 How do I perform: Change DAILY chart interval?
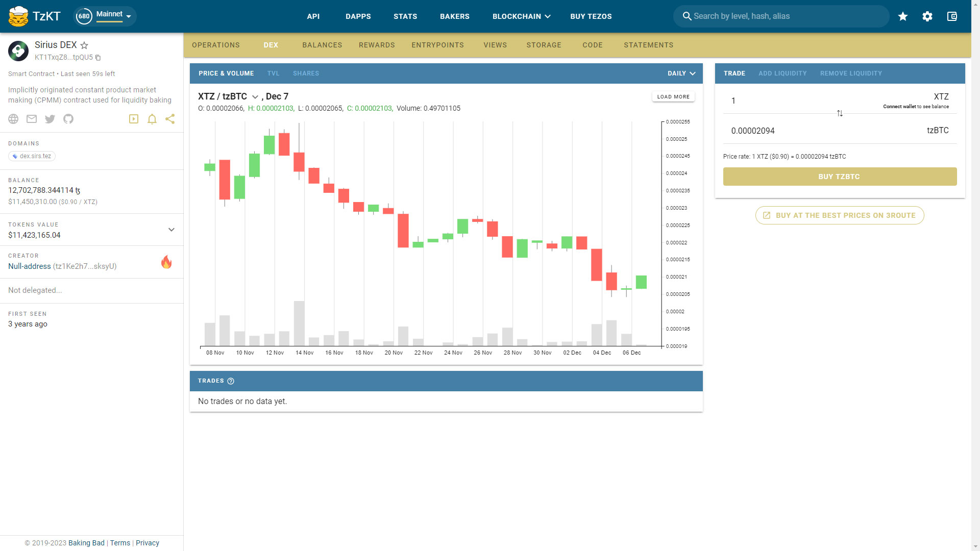(681, 73)
